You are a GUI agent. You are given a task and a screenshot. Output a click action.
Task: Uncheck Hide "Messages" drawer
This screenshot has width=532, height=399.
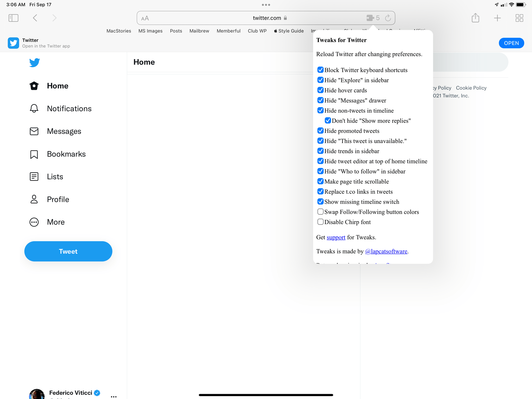(x=320, y=100)
